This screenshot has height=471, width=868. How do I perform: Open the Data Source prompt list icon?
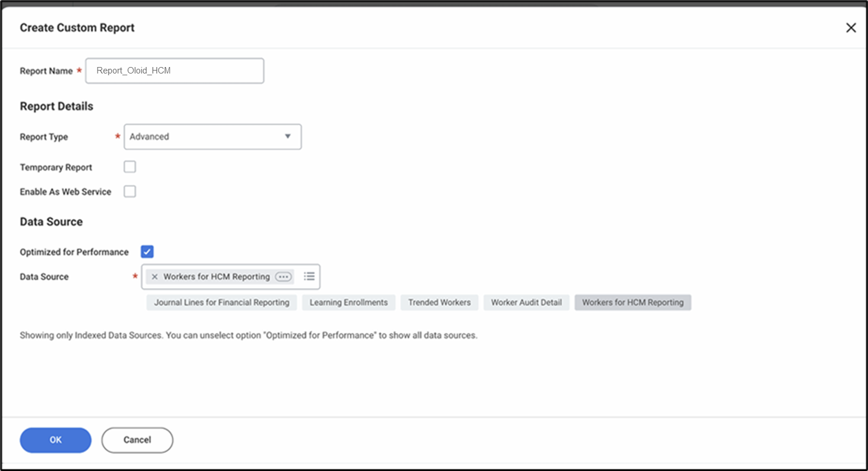[x=310, y=276]
